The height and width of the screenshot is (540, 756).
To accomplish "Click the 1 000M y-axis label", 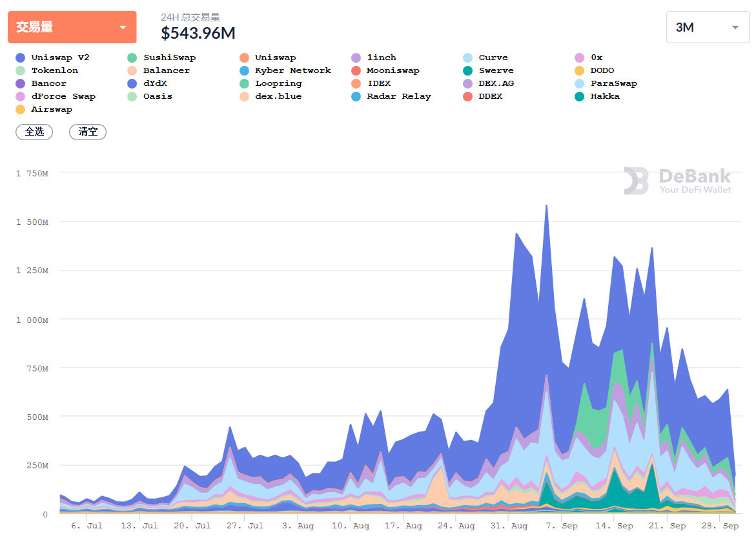I will coord(32,320).
